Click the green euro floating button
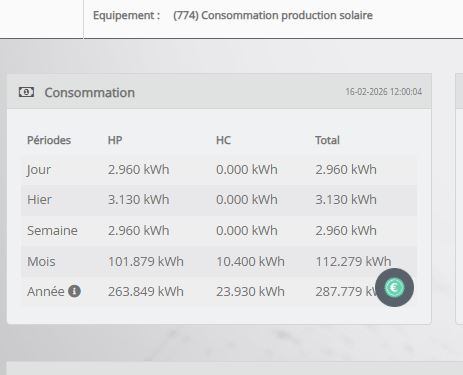The height and width of the screenshot is (375, 463). (395, 287)
